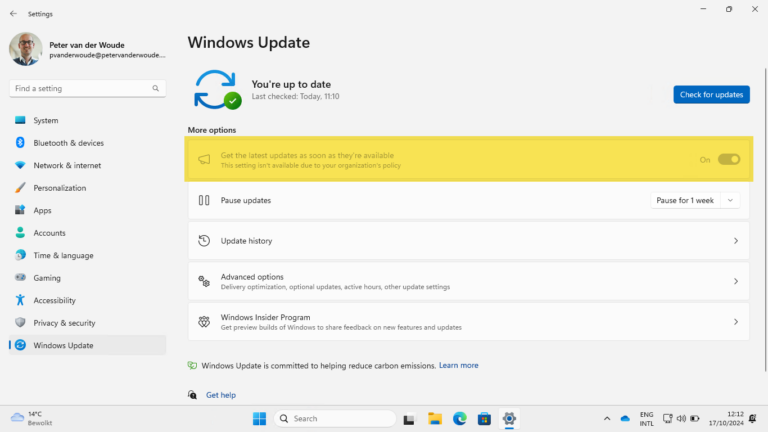Open Microsoft Edge from the taskbar

(x=460, y=418)
